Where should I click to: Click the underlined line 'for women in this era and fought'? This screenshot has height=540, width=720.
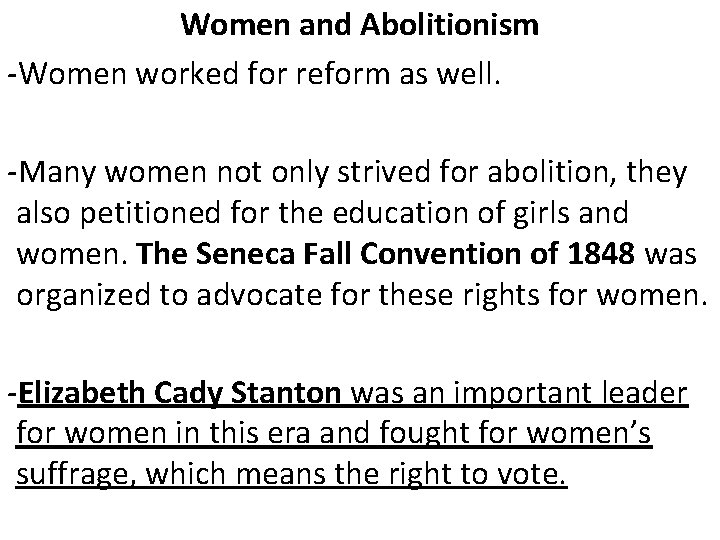[x=334, y=433]
